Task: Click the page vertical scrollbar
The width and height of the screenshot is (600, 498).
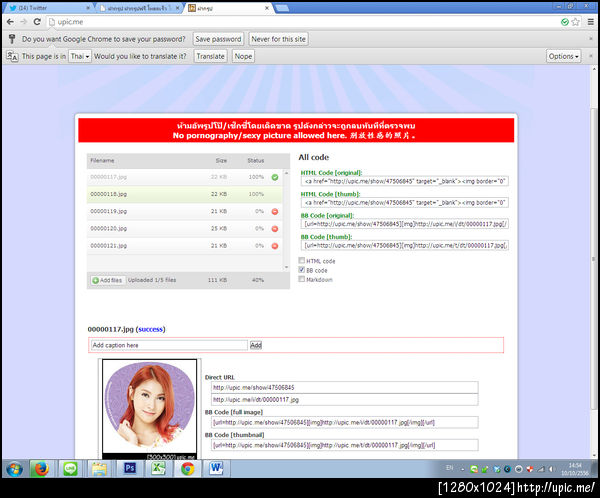Action: [594, 260]
